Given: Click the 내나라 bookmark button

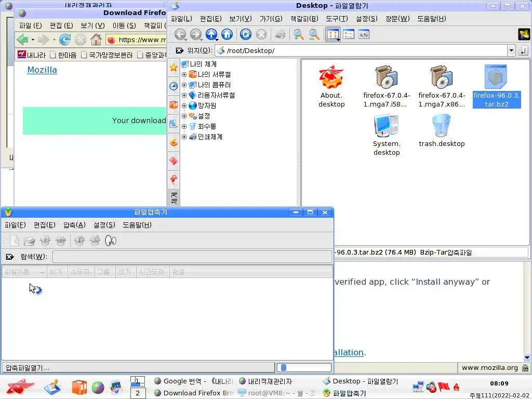Looking at the screenshot, I should click(x=32, y=55).
